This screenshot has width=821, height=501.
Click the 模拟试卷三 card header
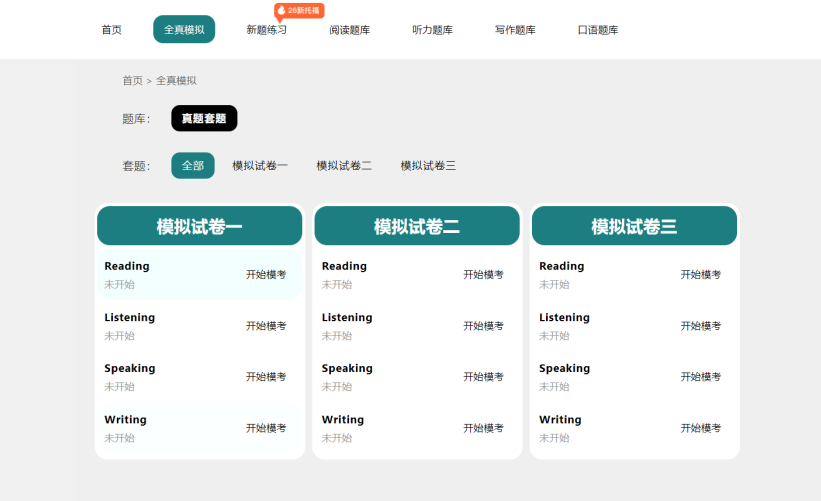(634, 226)
